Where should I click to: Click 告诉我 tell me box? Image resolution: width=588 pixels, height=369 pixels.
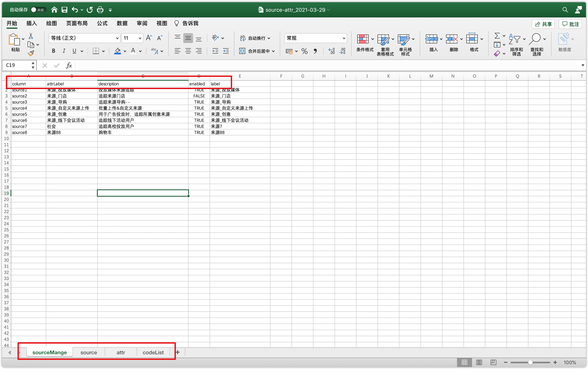(186, 24)
